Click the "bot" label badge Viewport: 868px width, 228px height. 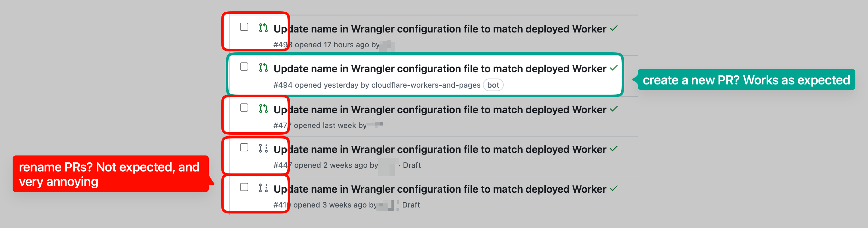point(493,85)
